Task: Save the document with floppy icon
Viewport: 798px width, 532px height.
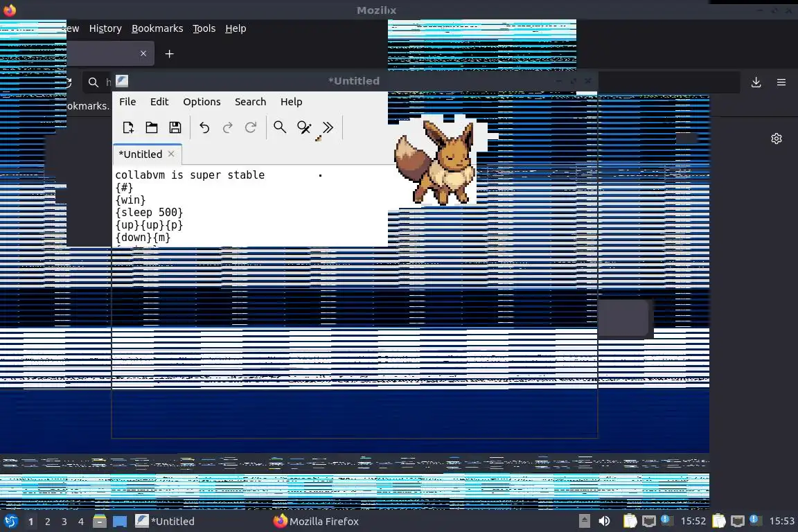Action: tap(175, 127)
